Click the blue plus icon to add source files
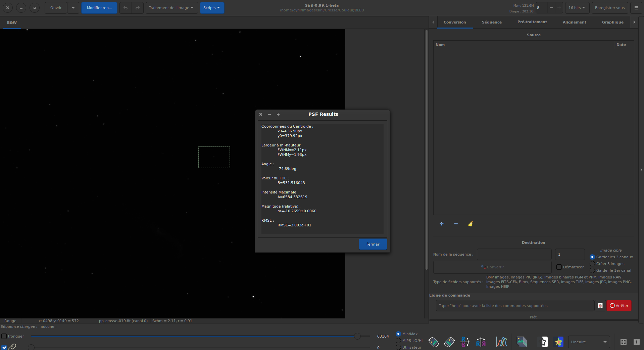This screenshot has height=350, width=644. point(441,224)
